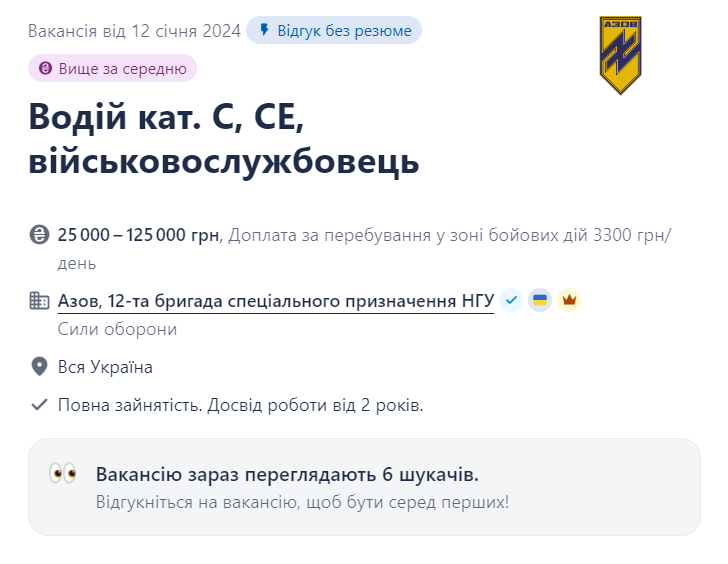Click the "Сили оборони" category text
This screenshot has width=728, height=564.
(x=118, y=329)
